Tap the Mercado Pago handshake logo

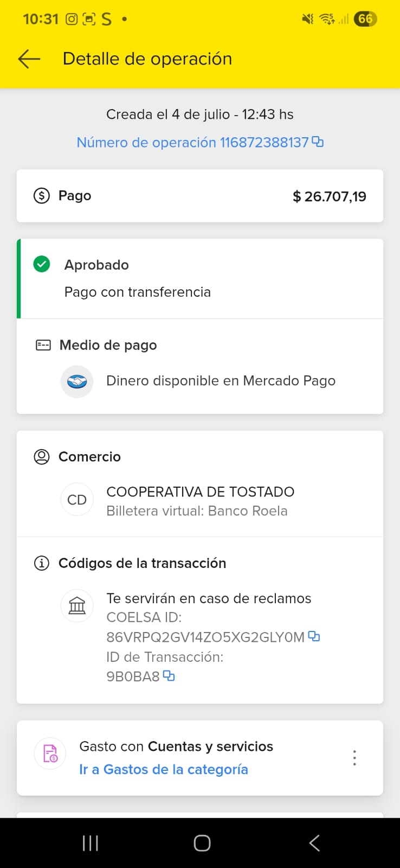[x=77, y=382]
